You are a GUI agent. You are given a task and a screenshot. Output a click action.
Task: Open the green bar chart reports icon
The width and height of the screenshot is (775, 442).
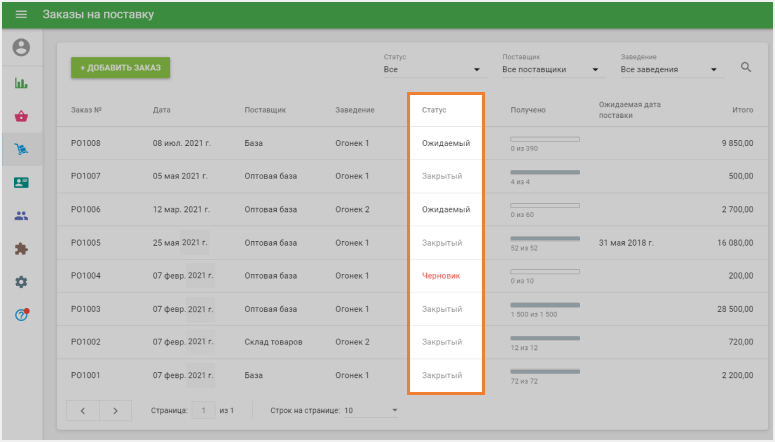[x=21, y=83]
